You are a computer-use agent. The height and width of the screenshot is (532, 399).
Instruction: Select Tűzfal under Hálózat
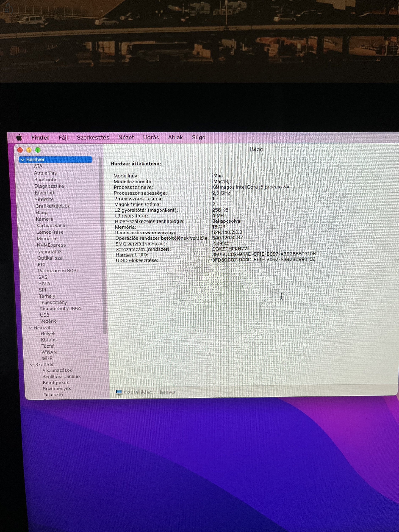pyautogui.click(x=48, y=346)
